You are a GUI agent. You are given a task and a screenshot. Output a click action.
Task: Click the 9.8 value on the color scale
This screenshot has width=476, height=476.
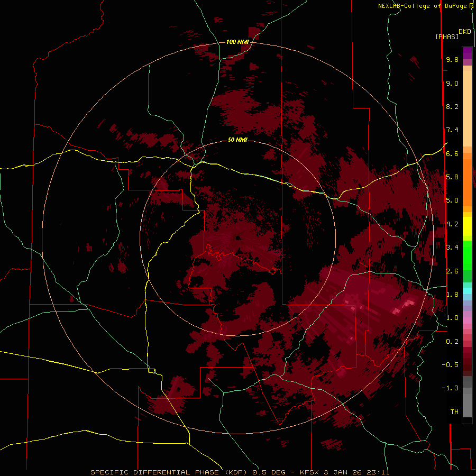452,59
